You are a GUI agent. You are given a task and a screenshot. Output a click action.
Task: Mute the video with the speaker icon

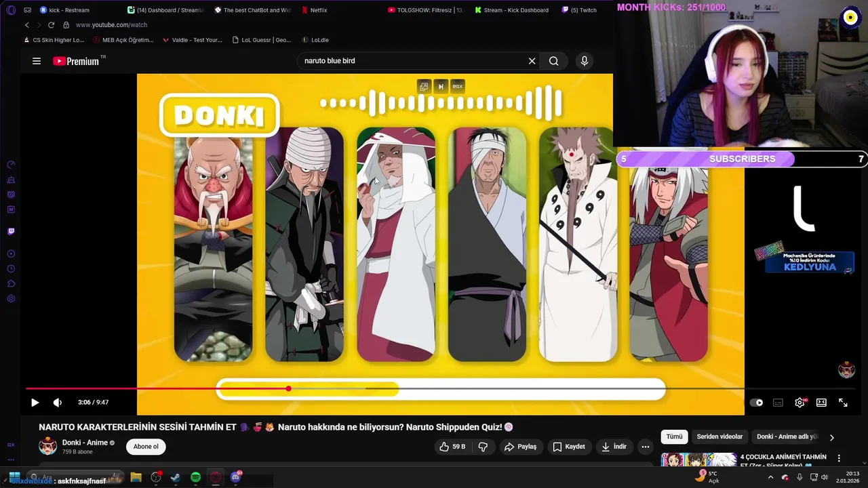58,403
